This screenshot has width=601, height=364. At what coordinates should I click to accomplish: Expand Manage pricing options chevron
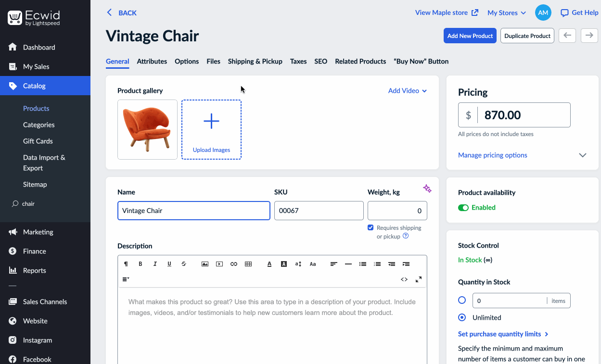click(x=583, y=155)
